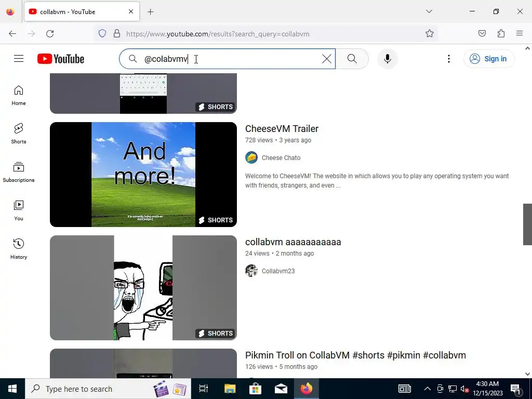Open the CheeseVM Trailer title link
532x399 pixels.
coord(282,129)
